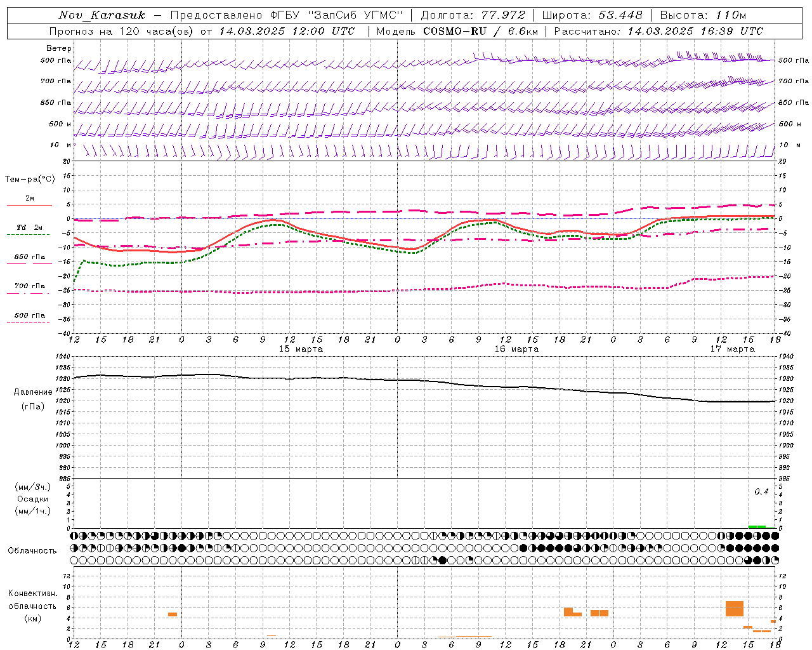
Task: Click the dashed line sample under "Td 2м"
Action: [x=28, y=235]
